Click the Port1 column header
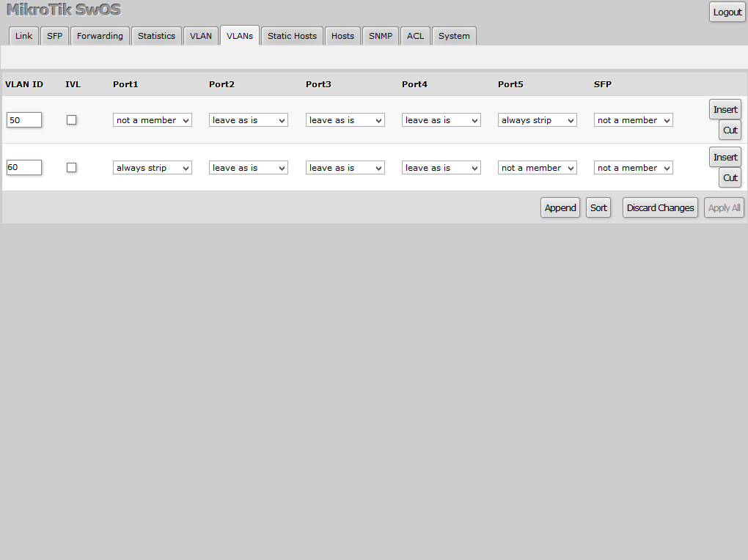The image size is (748, 560). pyautogui.click(x=125, y=84)
